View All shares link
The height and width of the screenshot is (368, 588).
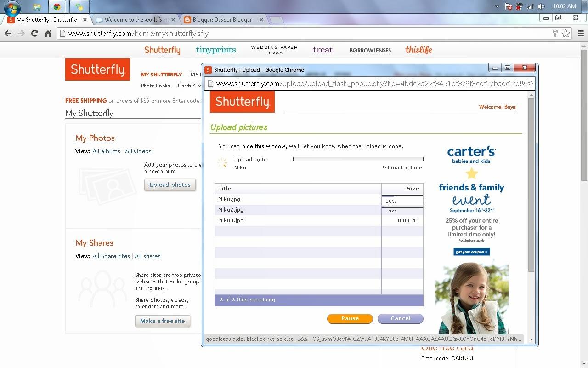(147, 256)
